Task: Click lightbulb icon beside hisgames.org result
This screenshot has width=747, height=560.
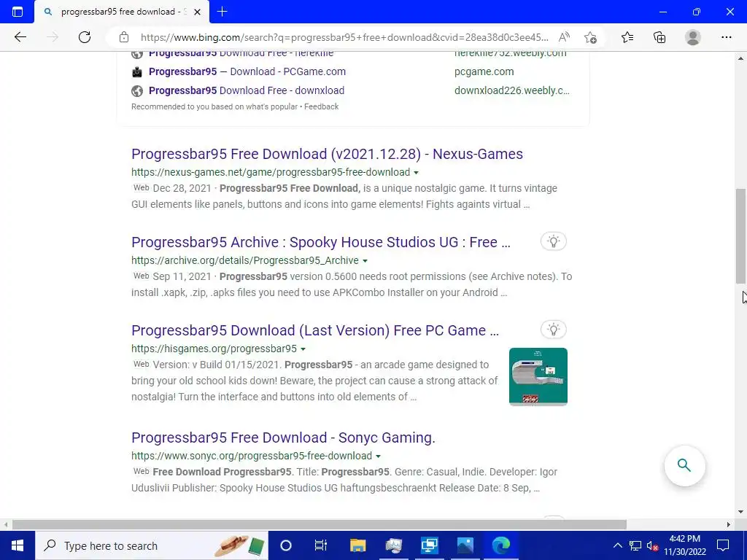Action: tap(553, 330)
